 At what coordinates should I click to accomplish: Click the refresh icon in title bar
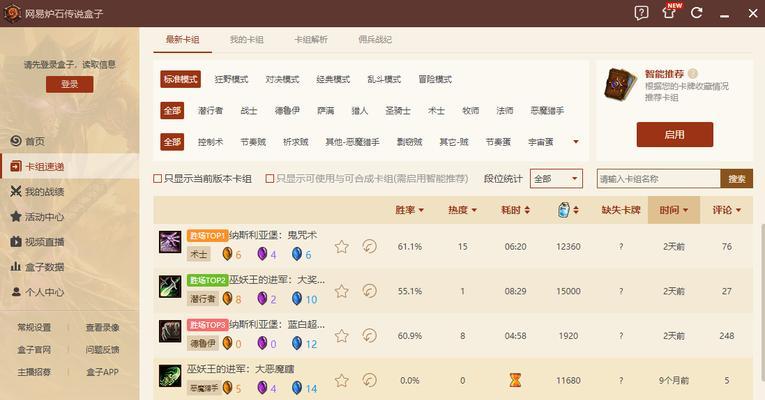click(x=697, y=13)
